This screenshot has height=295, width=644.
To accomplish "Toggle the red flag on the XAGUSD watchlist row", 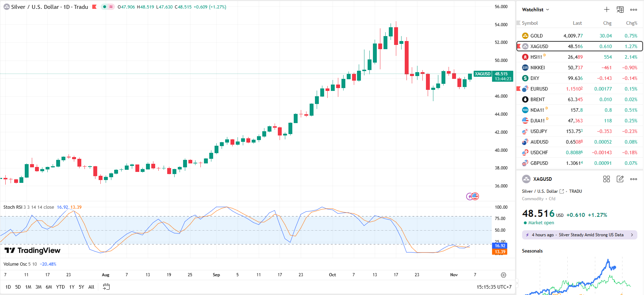I will point(519,46).
